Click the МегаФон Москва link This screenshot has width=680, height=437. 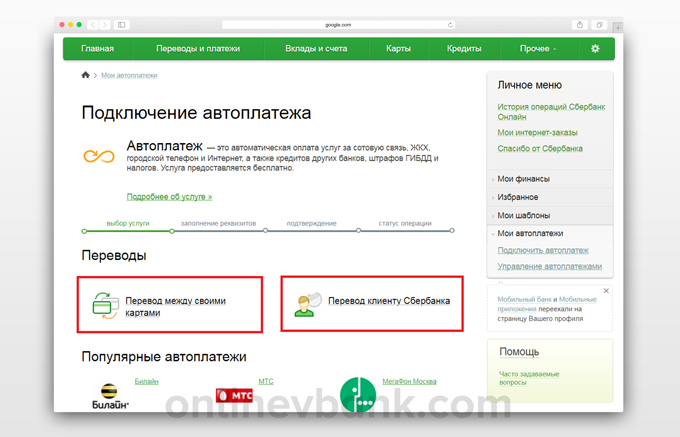(x=409, y=382)
